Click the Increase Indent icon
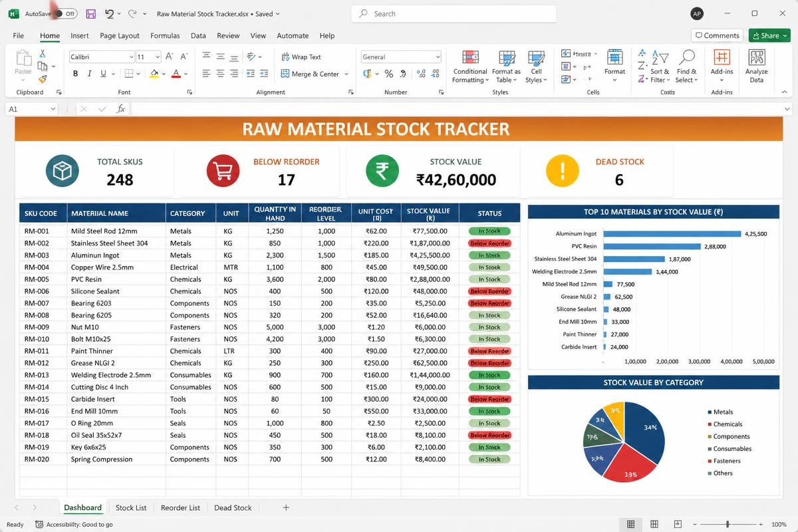Viewport: 798px width, 532px height. click(265, 74)
